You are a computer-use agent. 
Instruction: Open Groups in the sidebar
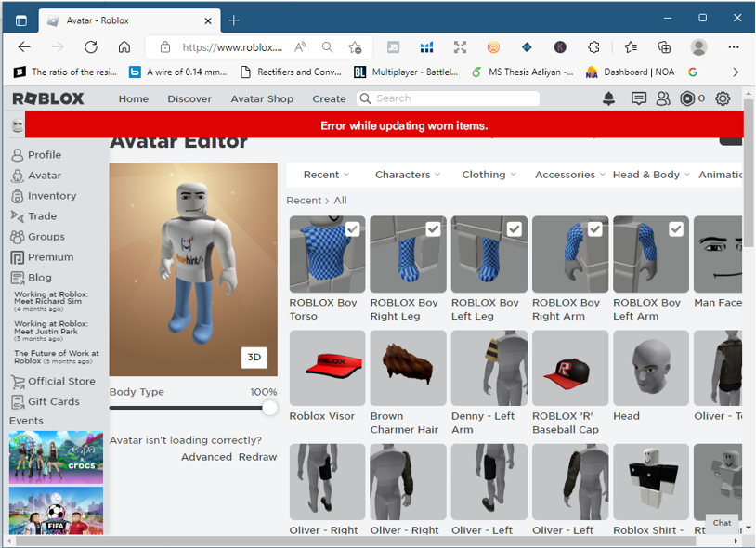point(37,237)
